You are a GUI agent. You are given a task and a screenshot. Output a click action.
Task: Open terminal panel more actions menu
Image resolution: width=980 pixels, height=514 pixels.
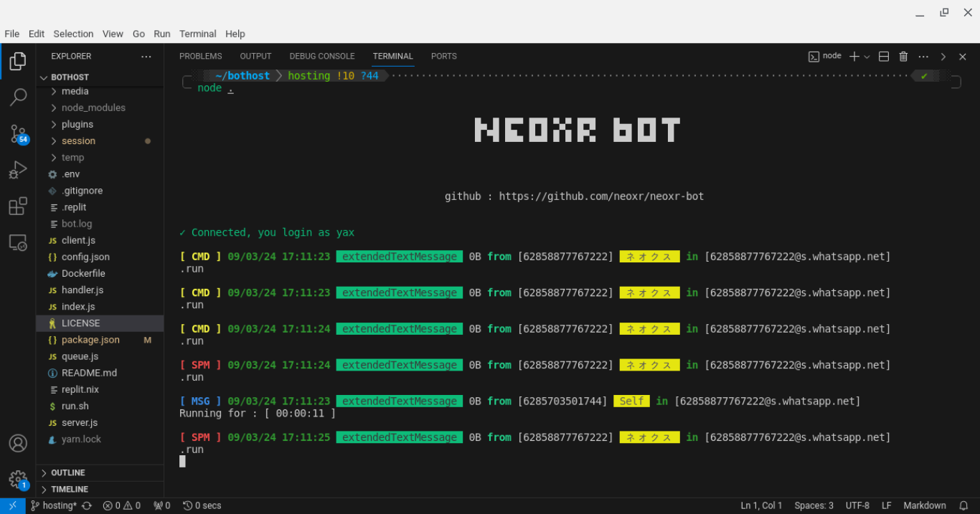[923, 56]
